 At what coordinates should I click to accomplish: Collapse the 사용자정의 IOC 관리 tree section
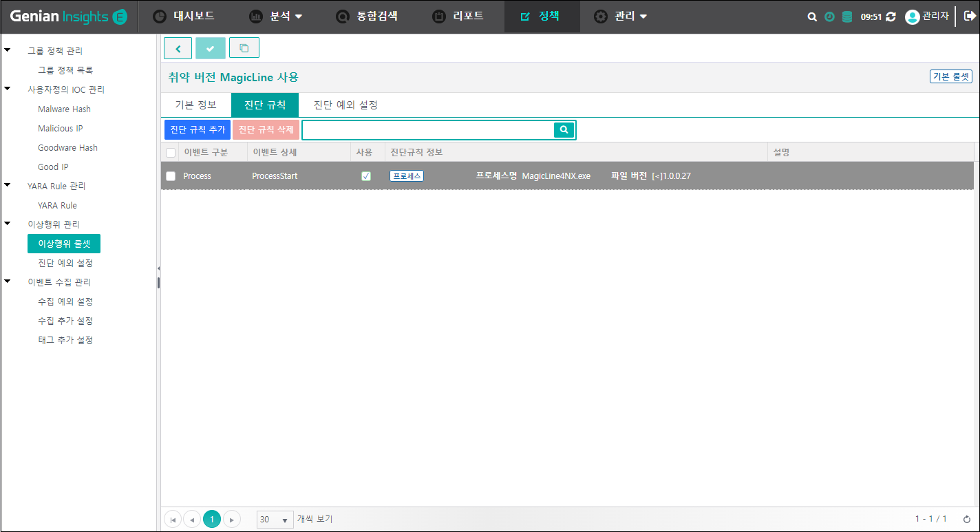click(x=8, y=89)
